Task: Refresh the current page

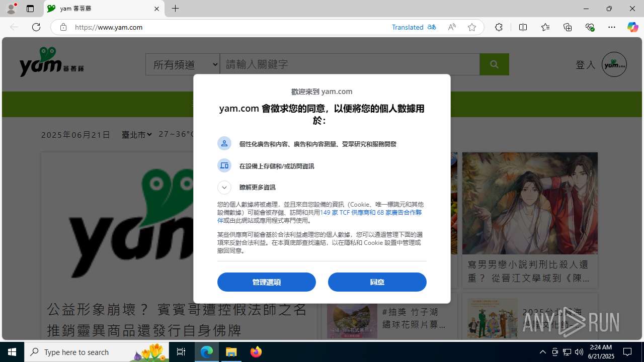Action: pyautogui.click(x=36, y=27)
